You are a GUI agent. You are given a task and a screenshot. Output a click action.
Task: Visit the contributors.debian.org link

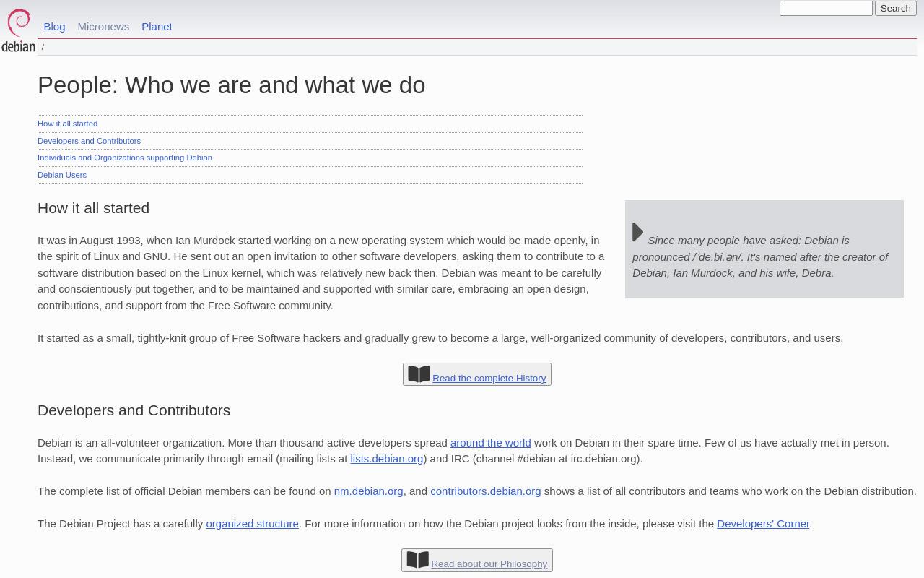click(485, 491)
